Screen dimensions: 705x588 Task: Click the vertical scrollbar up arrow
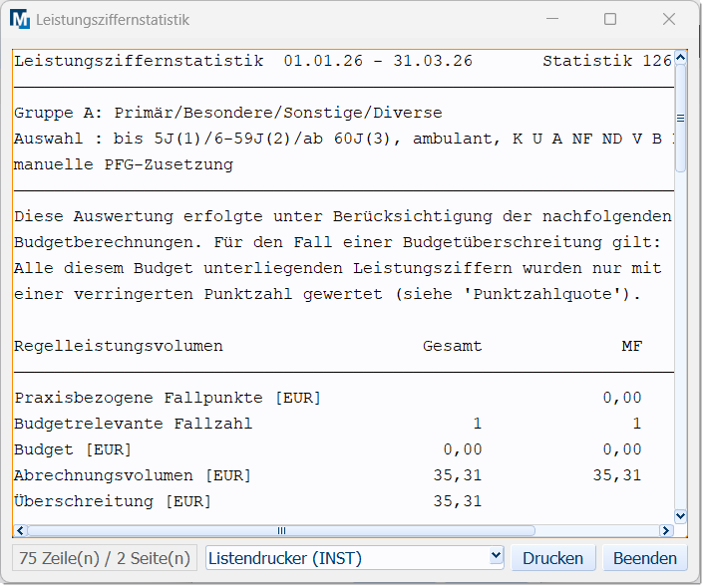point(683,58)
